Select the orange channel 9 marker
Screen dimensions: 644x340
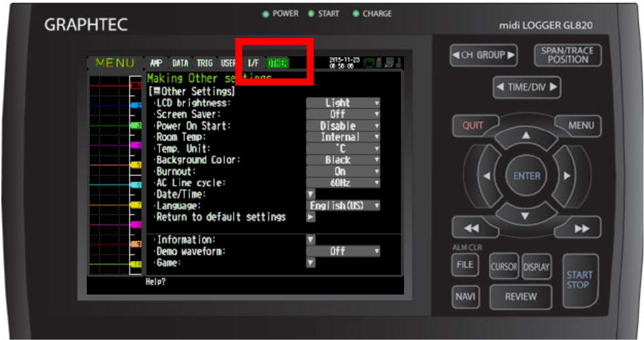pos(136,244)
